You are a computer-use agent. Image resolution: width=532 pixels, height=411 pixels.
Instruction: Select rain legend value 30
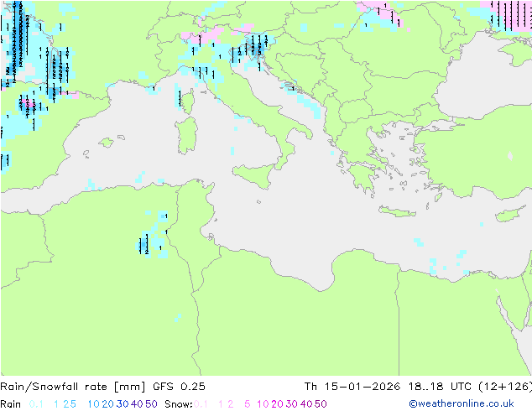123,404
